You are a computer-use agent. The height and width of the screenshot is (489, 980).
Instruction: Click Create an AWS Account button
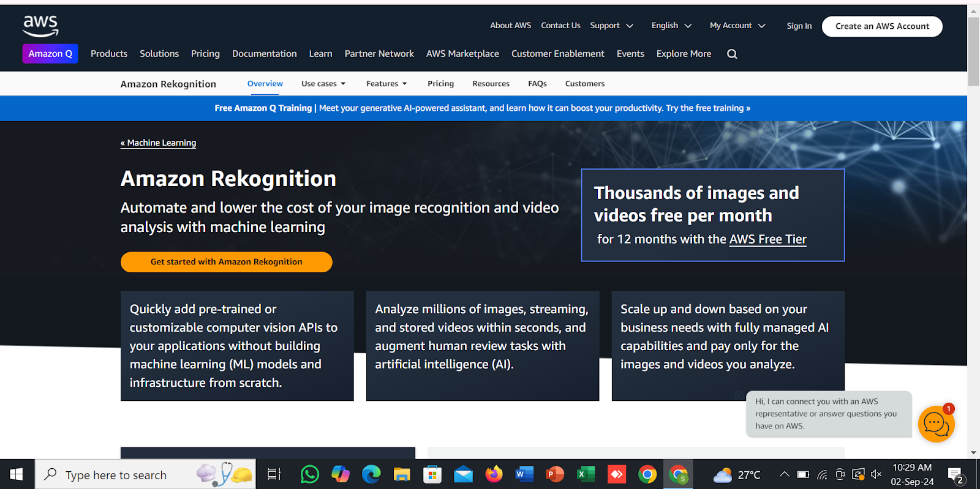click(882, 26)
